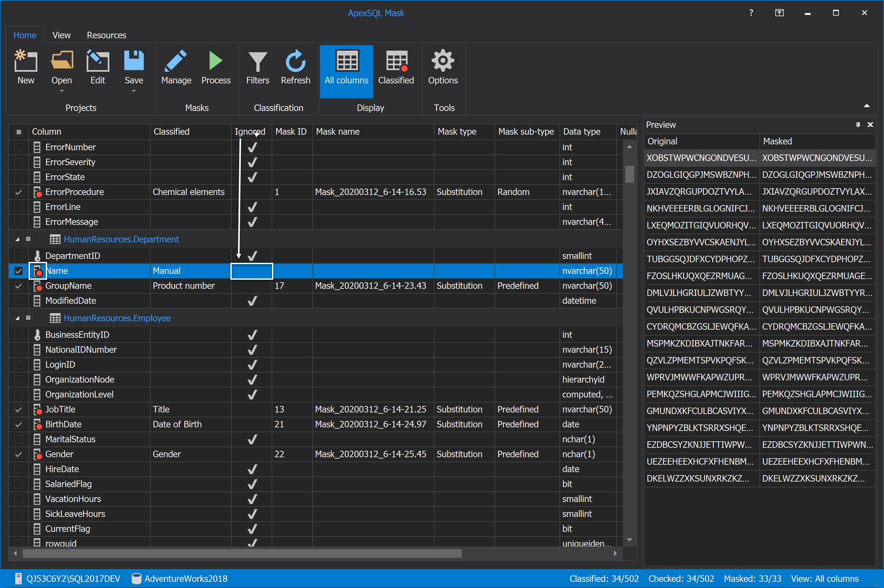Click the BusinessEntityID key column icon
884x588 pixels.
pyautogui.click(x=37, y=335)
